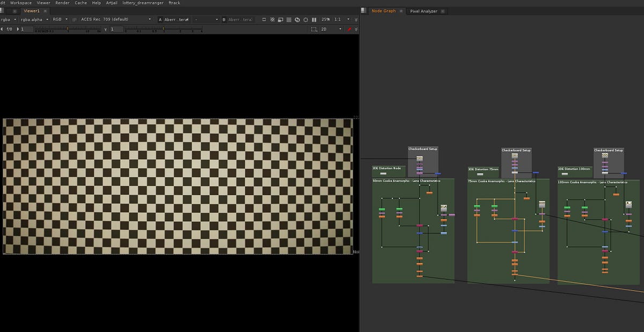The height and width of the screenshot is (332, 644).
Task: Switch to the Pixel Analyzer tab
Action: coord(423,10)
